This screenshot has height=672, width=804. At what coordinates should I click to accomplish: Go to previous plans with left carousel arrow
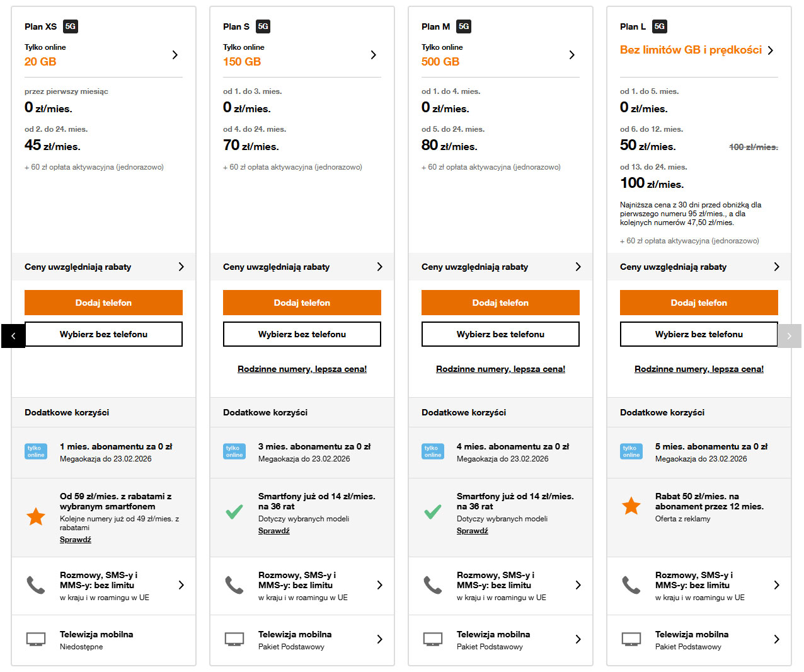click(x=13, y=336)
